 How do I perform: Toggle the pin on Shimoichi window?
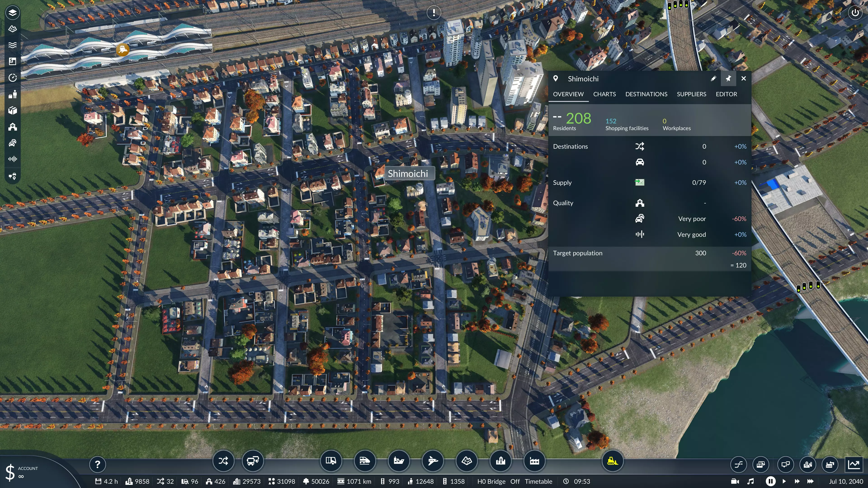point(728,78)
